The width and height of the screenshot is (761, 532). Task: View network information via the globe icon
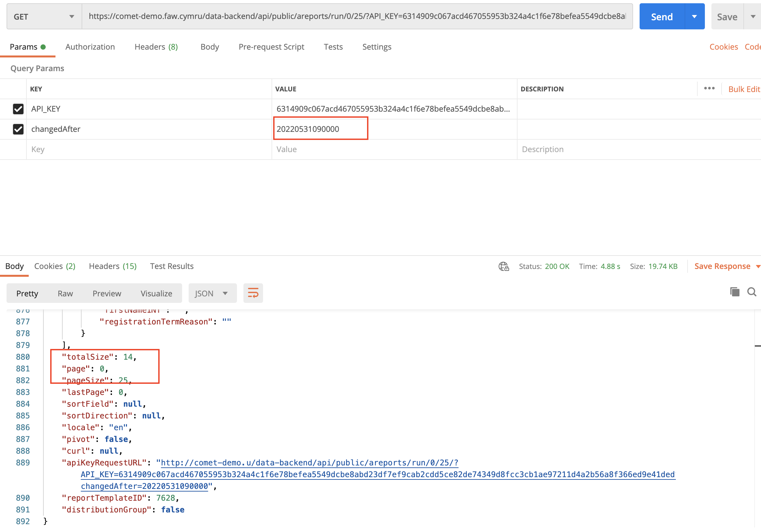[504, 266]
